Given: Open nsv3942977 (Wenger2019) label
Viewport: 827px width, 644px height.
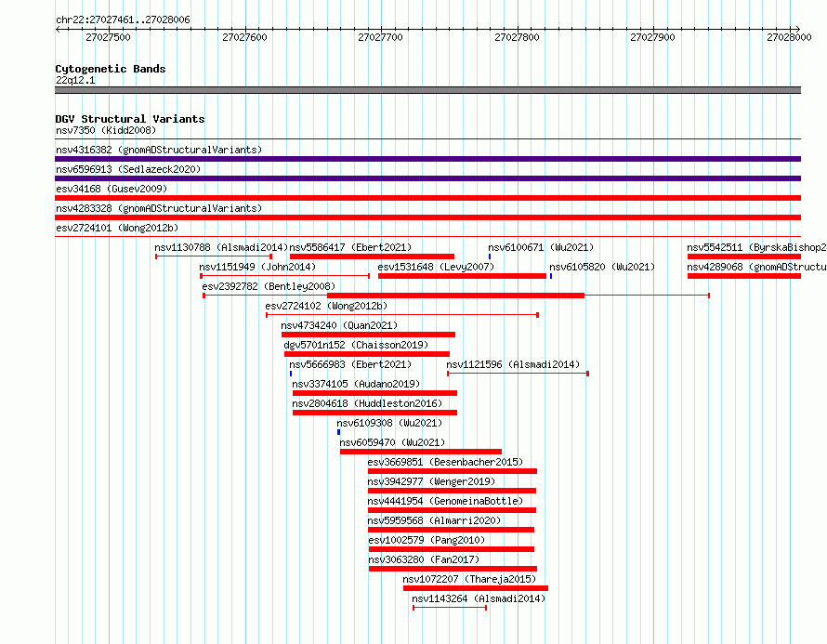Looking at the screenshot, I should point(431,481).
